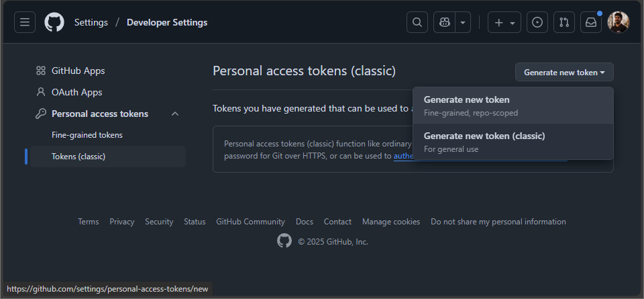
Task: Open the Terms footer link
Action: pyautogui.click(x=89, y=222)
